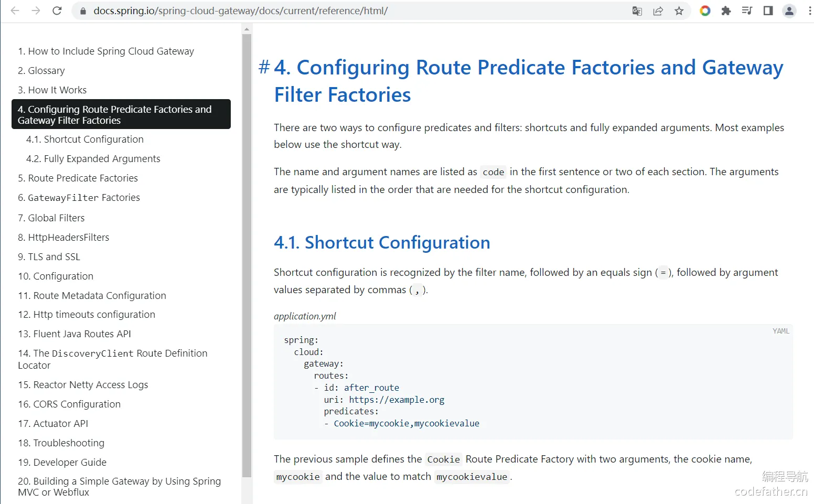Open the Configuration chapter
The height and width of the screenshot is (504, 814).
(x=56, y=276)
